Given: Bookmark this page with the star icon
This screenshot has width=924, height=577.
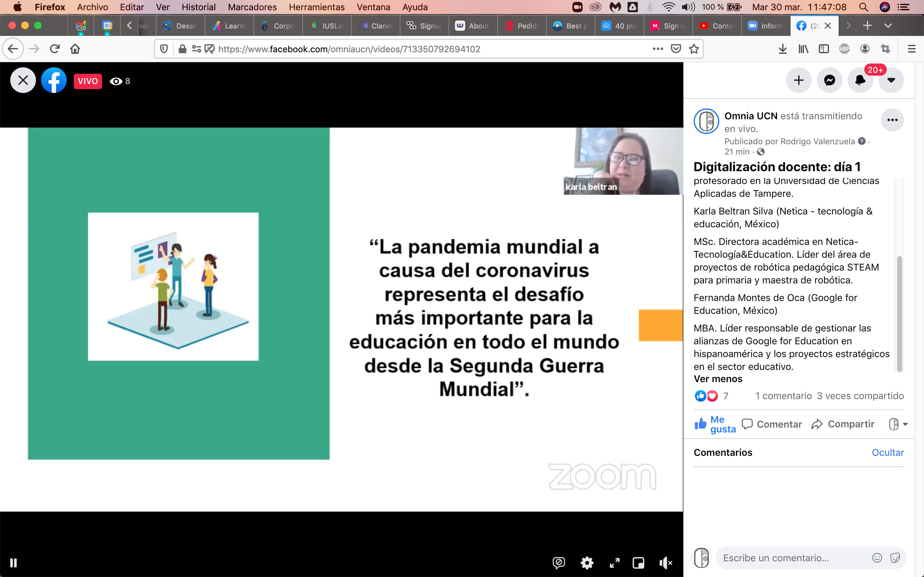Looking at the screenshot, I should click(694, 49).
